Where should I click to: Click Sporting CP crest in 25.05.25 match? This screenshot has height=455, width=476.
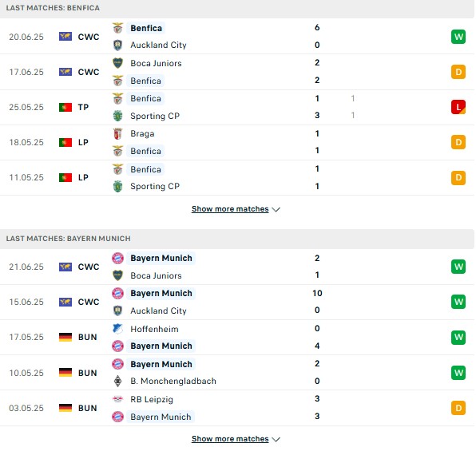point(117,116)
